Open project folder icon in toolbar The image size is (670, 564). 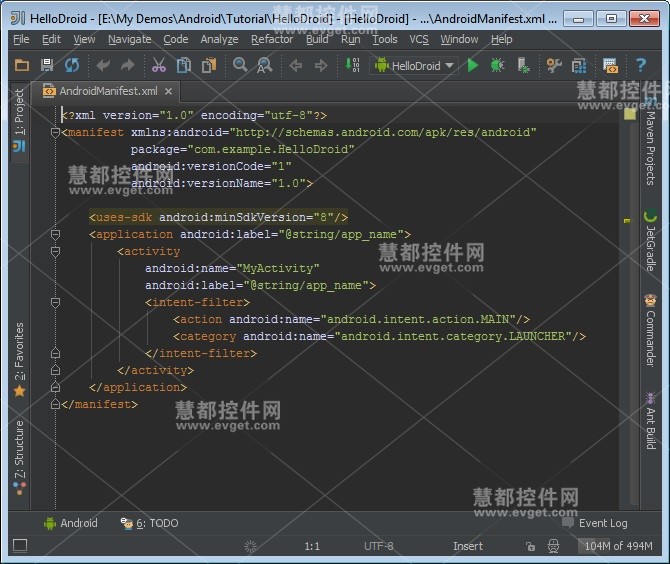click(x=22, y=65)
